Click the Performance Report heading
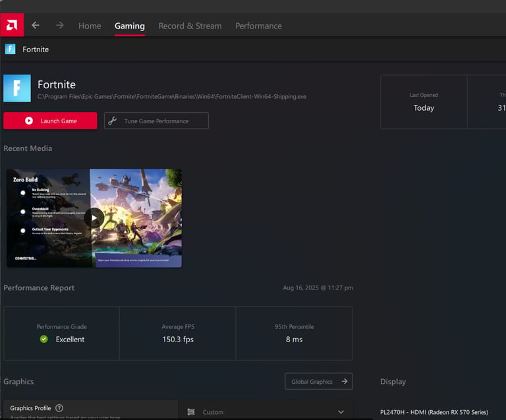Image resolution: width=506 pixels, height=420 pixels. 39,287
